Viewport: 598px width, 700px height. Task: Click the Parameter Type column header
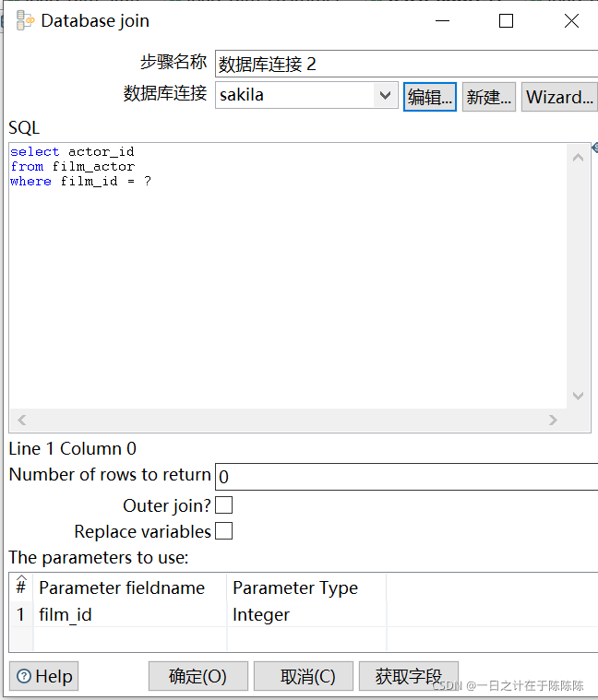coord(306,587)
